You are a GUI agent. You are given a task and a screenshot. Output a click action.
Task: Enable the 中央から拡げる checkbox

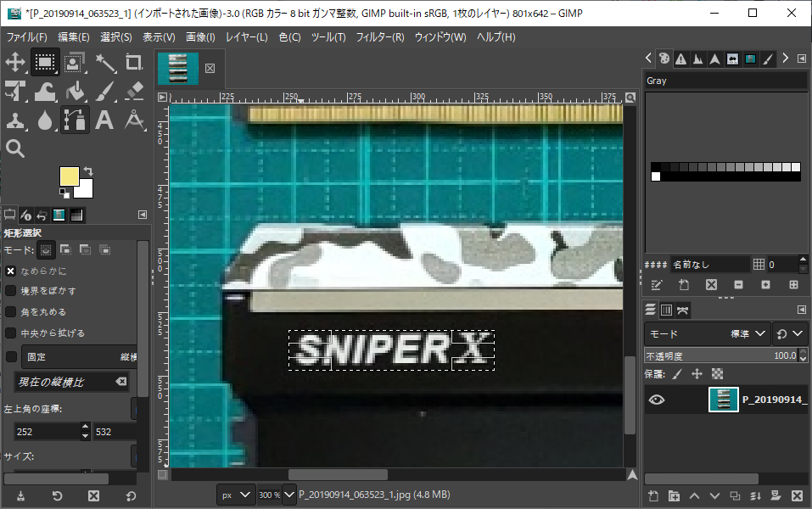point(10,333)
